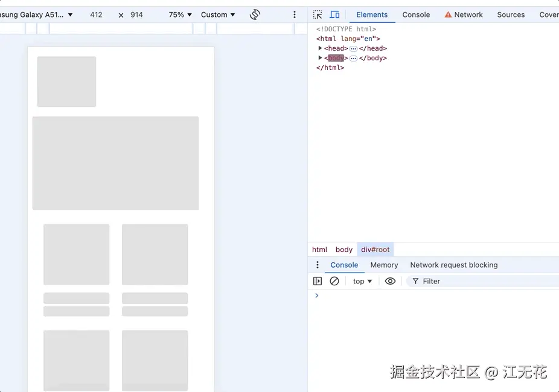
Task: Expand the body element node
Action: pos(320,58)
